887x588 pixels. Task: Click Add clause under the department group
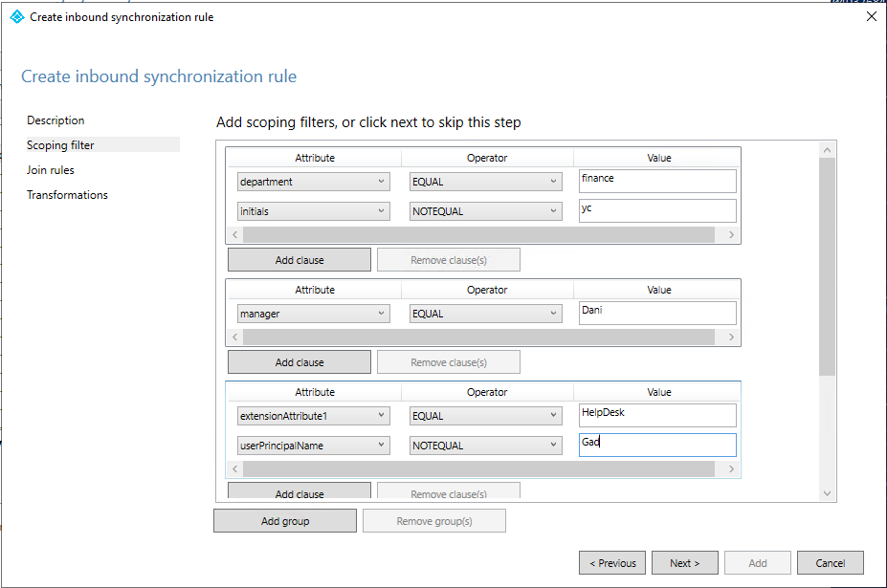[x=299, y=260]
